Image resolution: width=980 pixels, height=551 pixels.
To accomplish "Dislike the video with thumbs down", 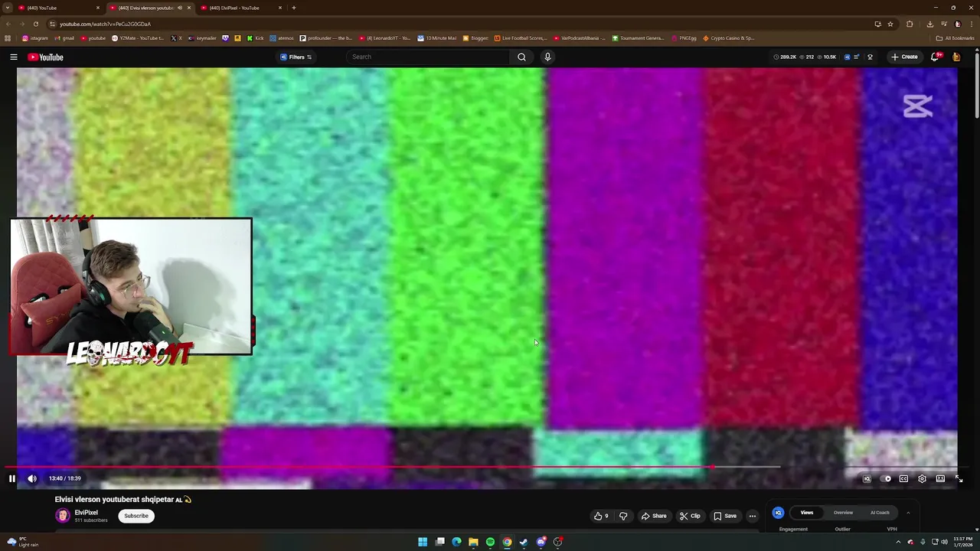I will pyautogui.click(x=623, y=516).
